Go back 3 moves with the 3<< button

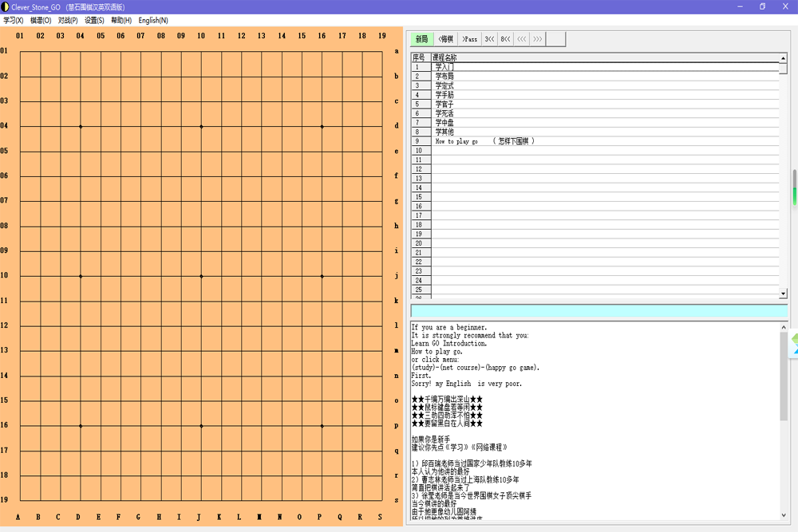point(489,38)
